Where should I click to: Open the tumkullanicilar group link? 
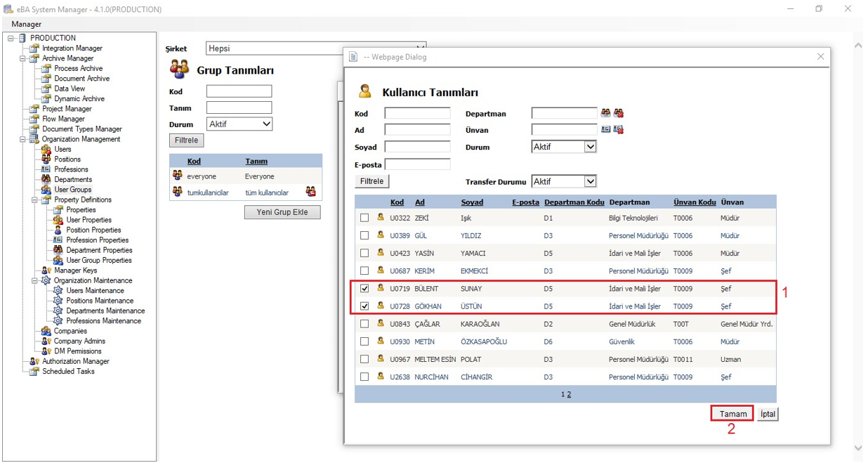pyautogui.click(x=208, y=193)
